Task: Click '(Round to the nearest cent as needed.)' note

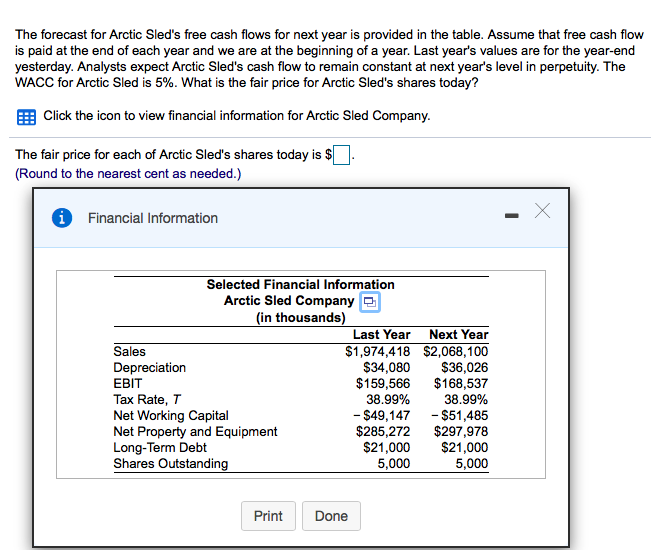Action: point(128,174)
